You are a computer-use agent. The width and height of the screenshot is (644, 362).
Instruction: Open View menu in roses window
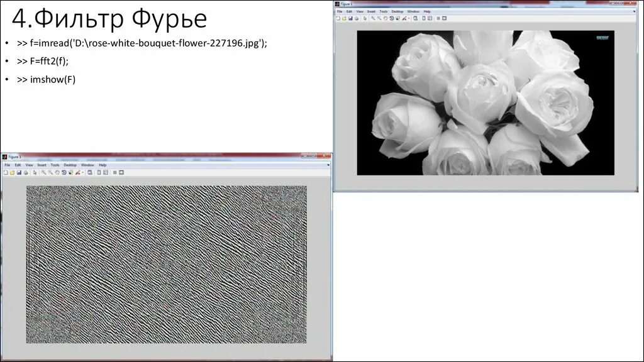[x=360, y=11]
